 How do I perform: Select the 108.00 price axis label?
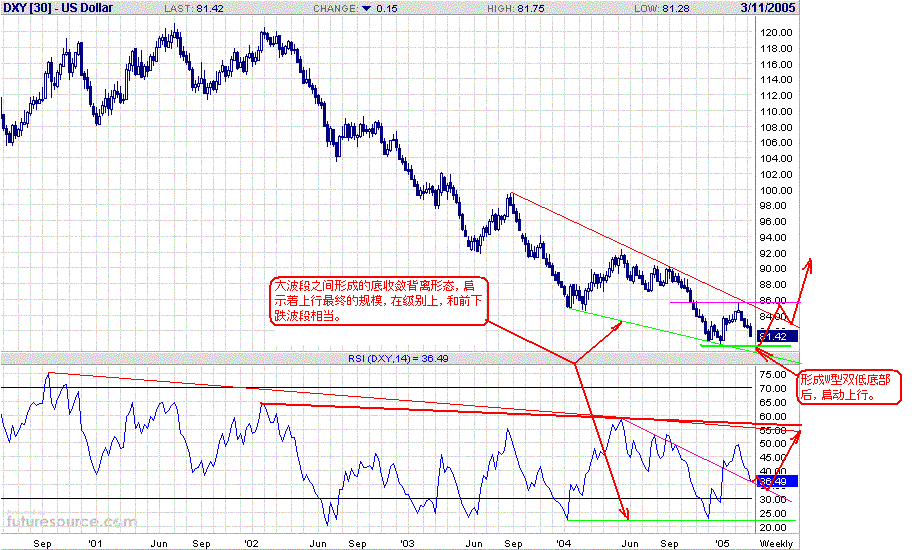click(776, 127)
